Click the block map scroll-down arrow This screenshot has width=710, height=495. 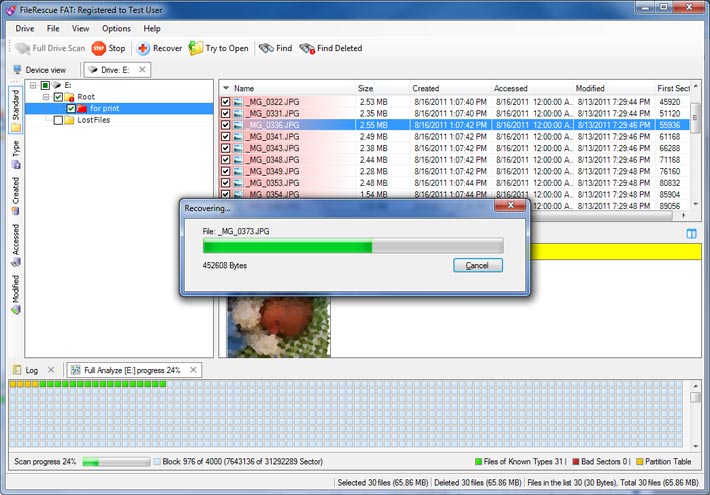[x=696, y=447]
